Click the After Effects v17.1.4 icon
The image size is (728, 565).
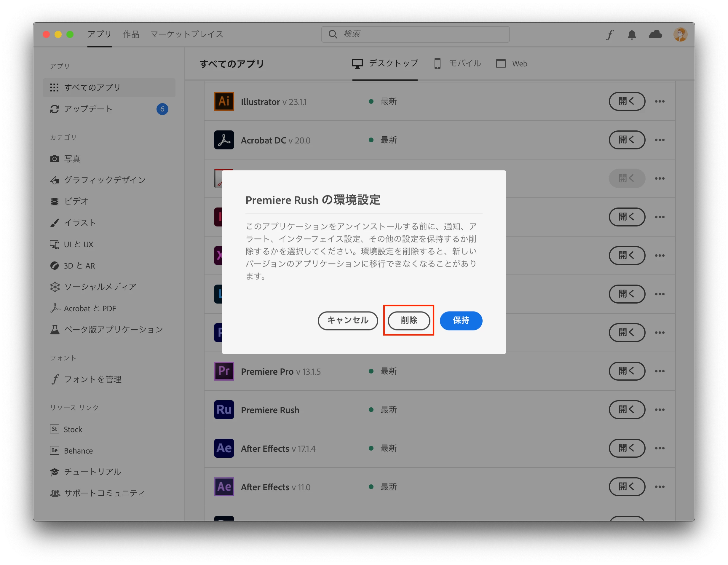pyautogui.click(x=224, y=448)
